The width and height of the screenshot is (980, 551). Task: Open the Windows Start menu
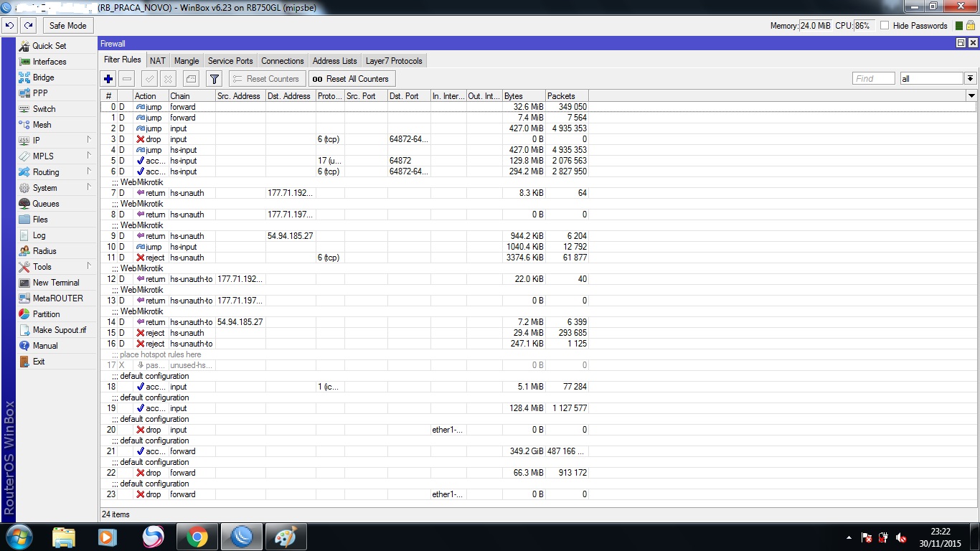19,537
